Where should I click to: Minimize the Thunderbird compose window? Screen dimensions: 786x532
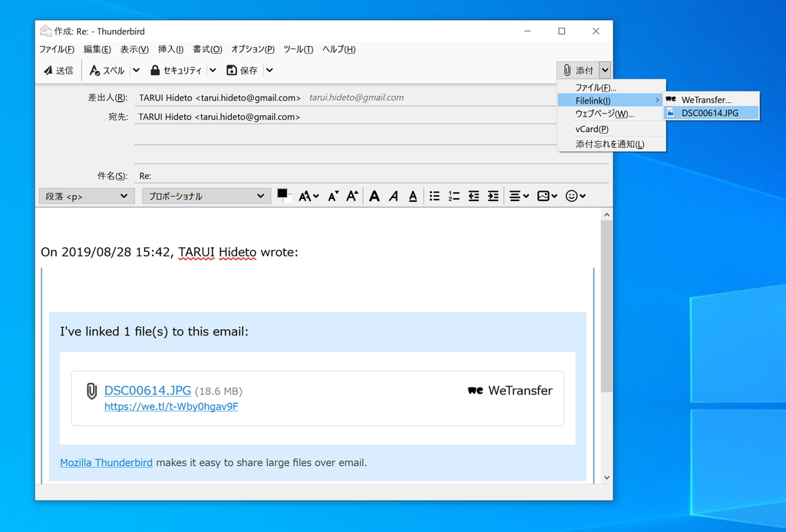point(527,31)
